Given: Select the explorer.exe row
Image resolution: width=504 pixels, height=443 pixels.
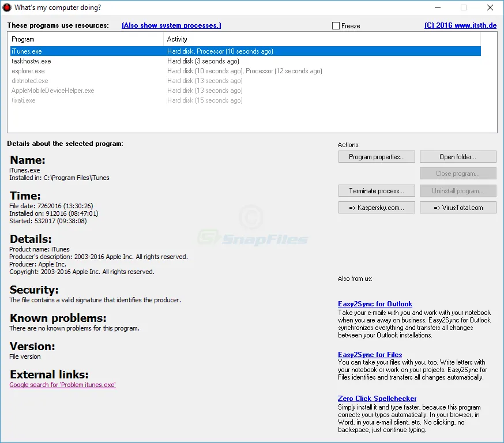Looking at the screenshot, I should click(x=245, y=71).
